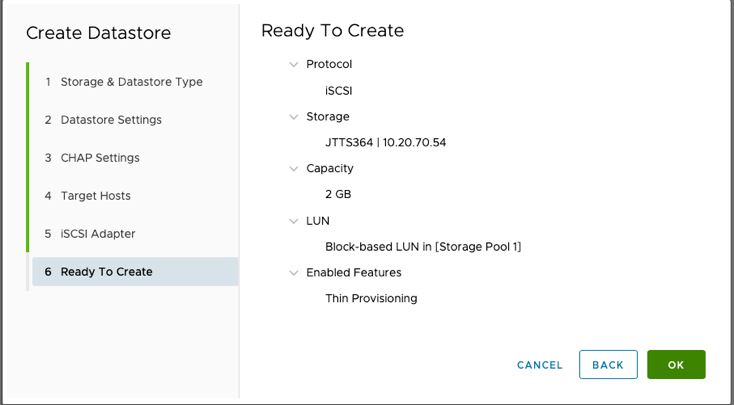This screenshot has height=405, width=734.
Task: Click the 2 GB capacity value
Action: (x=338, y=194)
